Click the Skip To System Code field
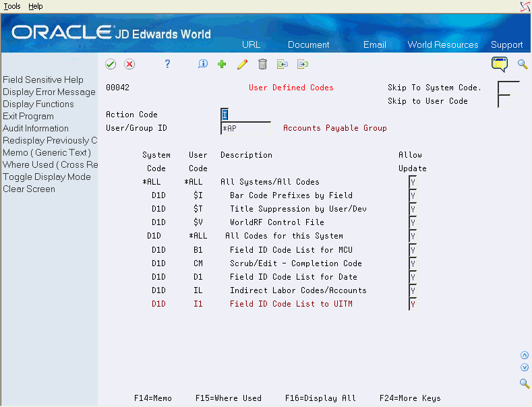 click(508, 88)
